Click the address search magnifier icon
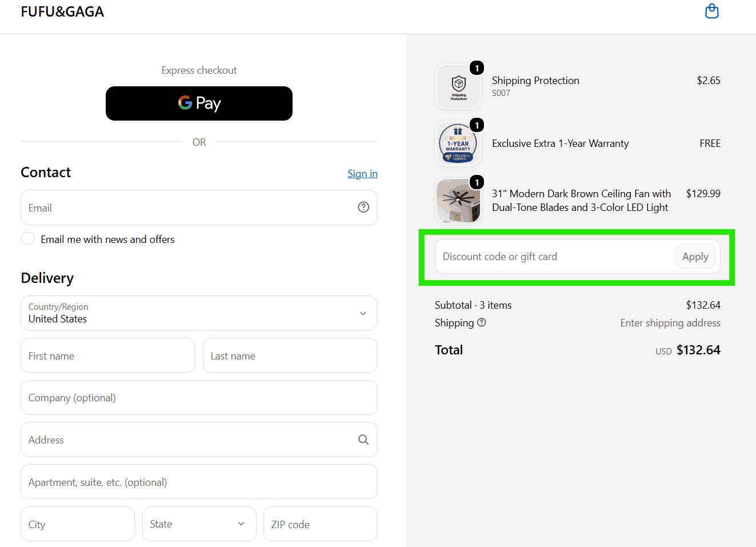This screenshot has height=547, width=756. (363, 440)
